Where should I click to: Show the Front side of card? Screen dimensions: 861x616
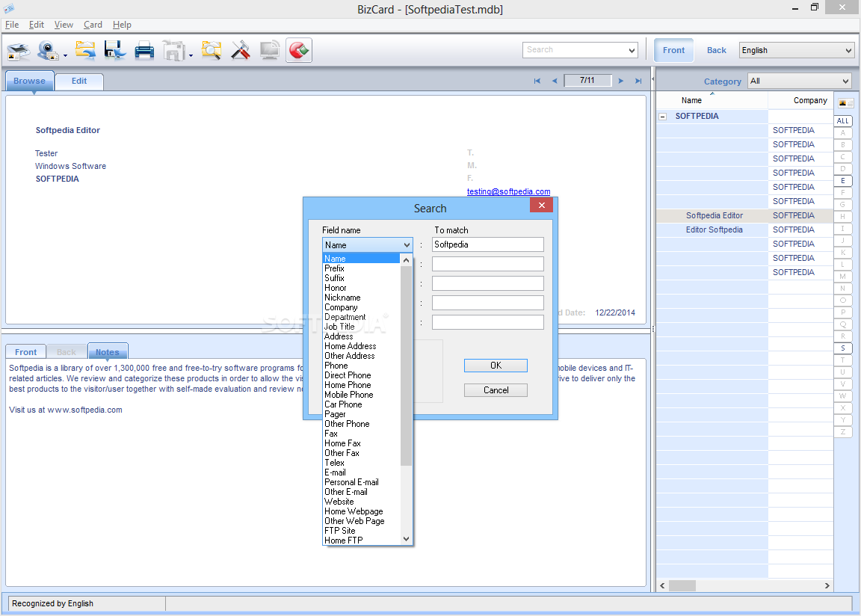tap(673, 50)
